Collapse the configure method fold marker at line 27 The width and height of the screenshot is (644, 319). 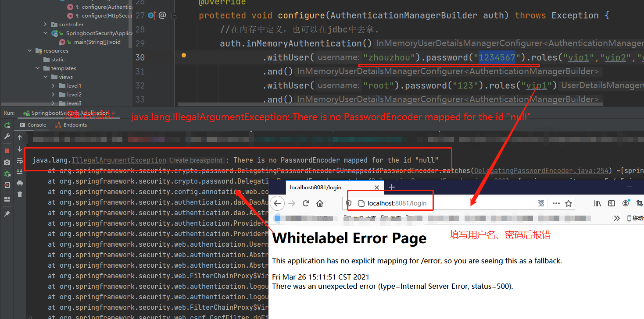click(x=174, y=15)
